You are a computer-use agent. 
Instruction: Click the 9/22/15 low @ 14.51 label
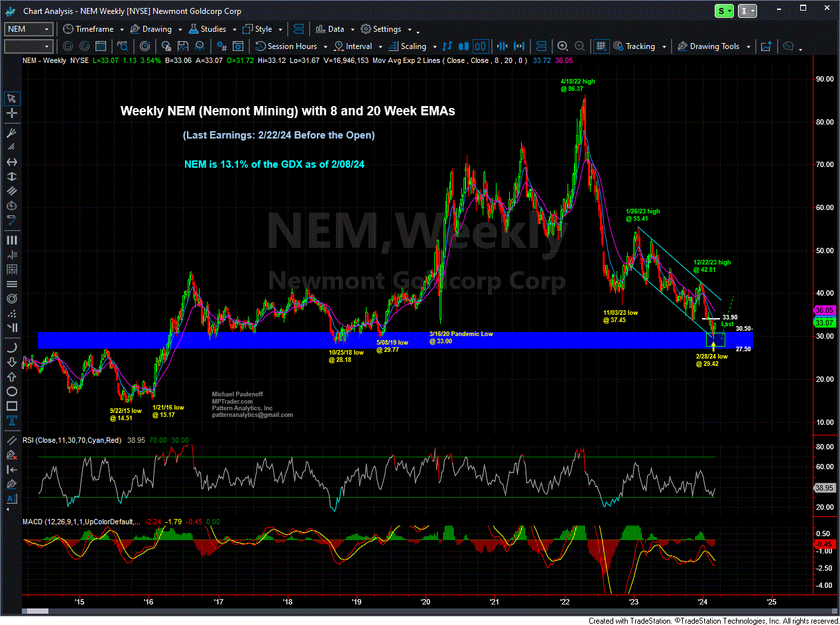point(126,414)
